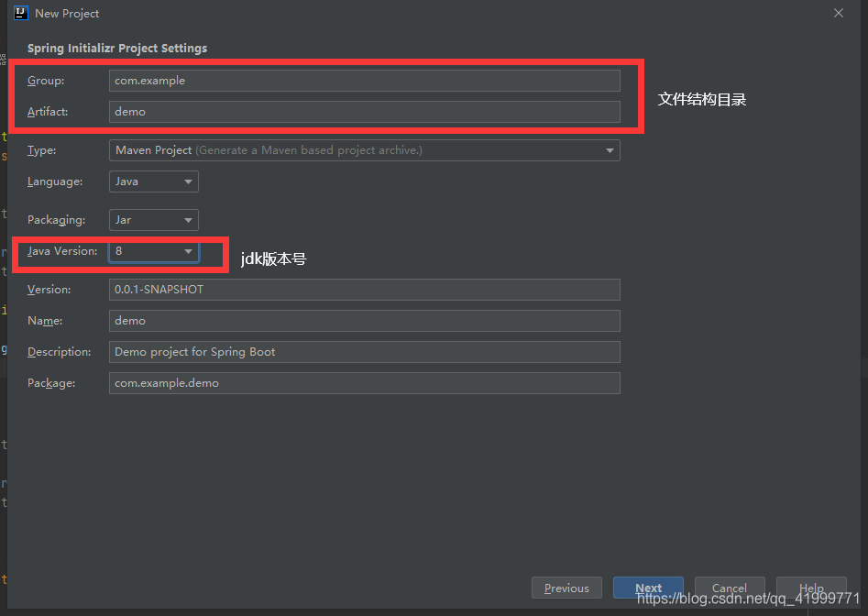Click the Group label

(x=46, y=81)
